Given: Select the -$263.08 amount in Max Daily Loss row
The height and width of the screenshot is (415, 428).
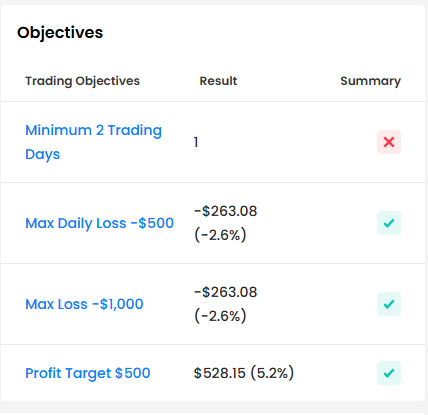Looking at the screenshot, I should 226,211.
